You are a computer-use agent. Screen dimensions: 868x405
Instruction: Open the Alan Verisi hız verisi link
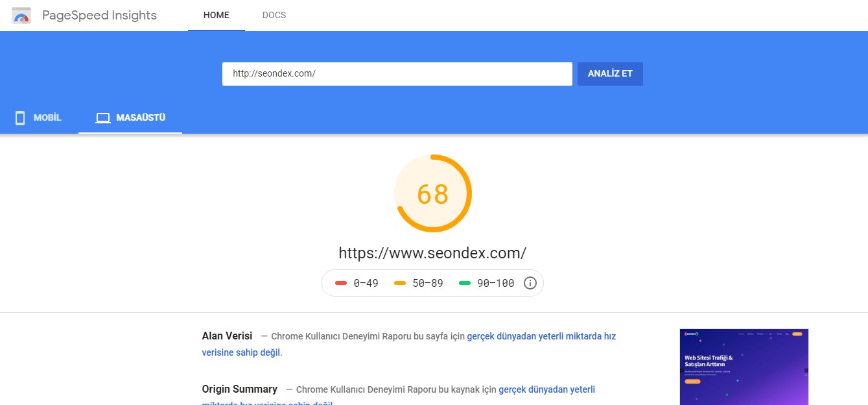541,336
